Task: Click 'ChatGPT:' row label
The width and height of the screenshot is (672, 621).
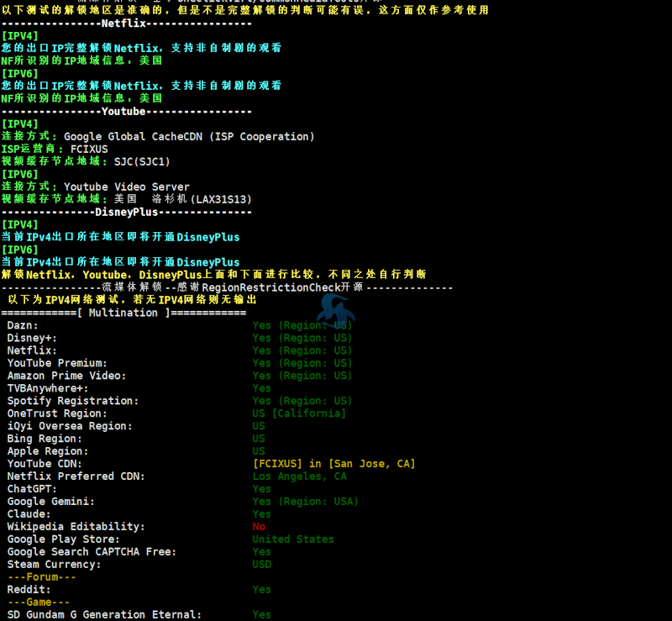Action: [x=32, y=489]
